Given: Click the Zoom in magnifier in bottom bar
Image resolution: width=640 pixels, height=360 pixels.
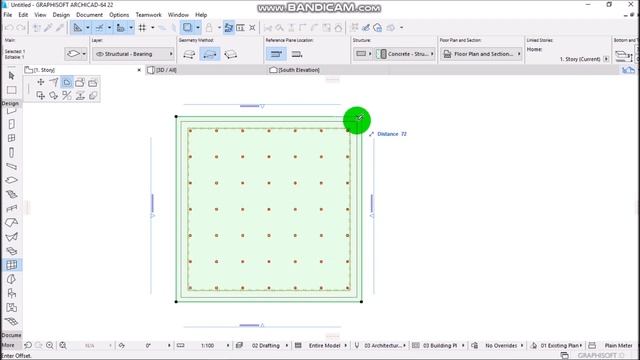Looking at the screenshot, I should pyautogui.click(x=50, y=345).
